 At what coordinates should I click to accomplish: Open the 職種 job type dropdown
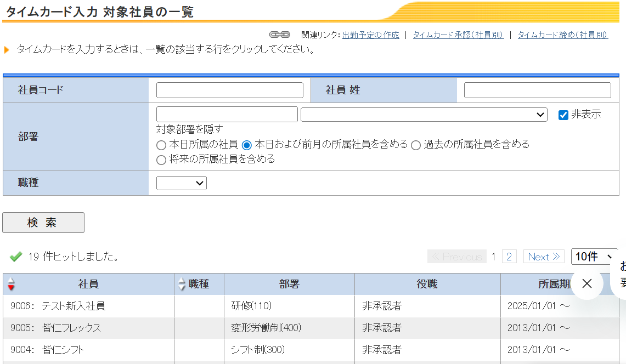point(181,183)
